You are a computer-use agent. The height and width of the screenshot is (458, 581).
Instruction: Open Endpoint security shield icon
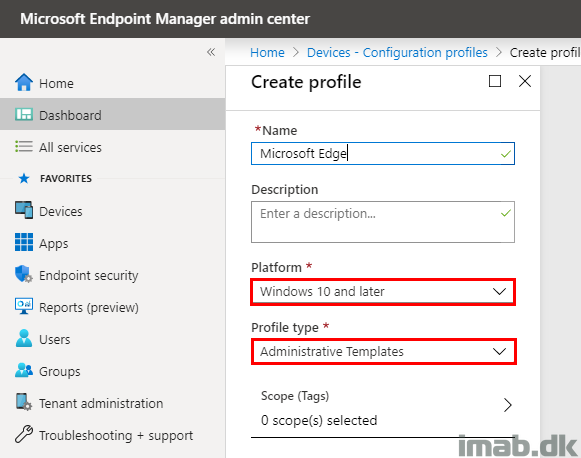click(24, 274)
